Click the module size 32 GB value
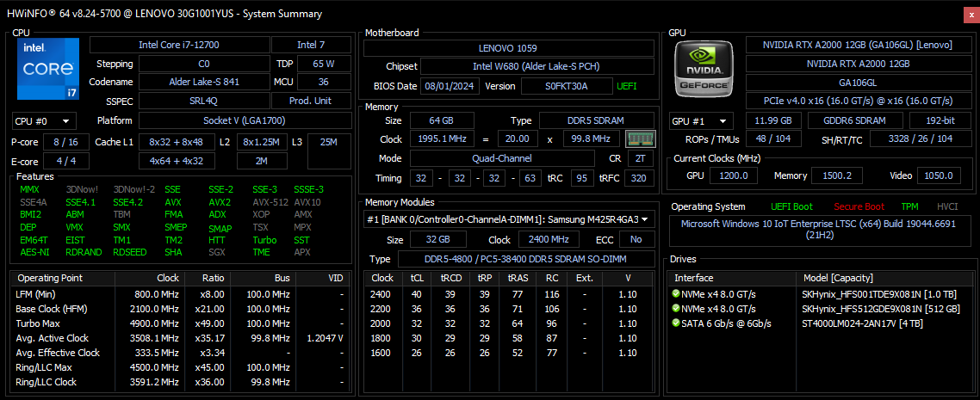 pos(438,240)
